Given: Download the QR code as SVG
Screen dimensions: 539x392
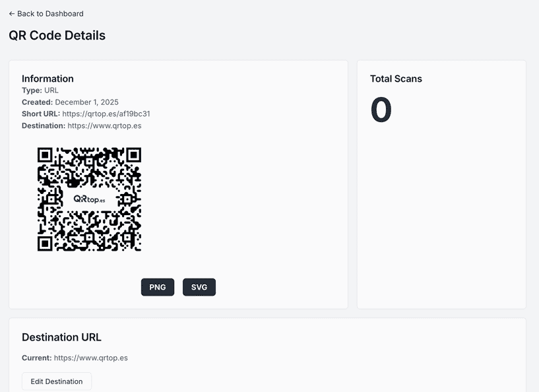Looking at the screenshot, I should click(199, 288).
